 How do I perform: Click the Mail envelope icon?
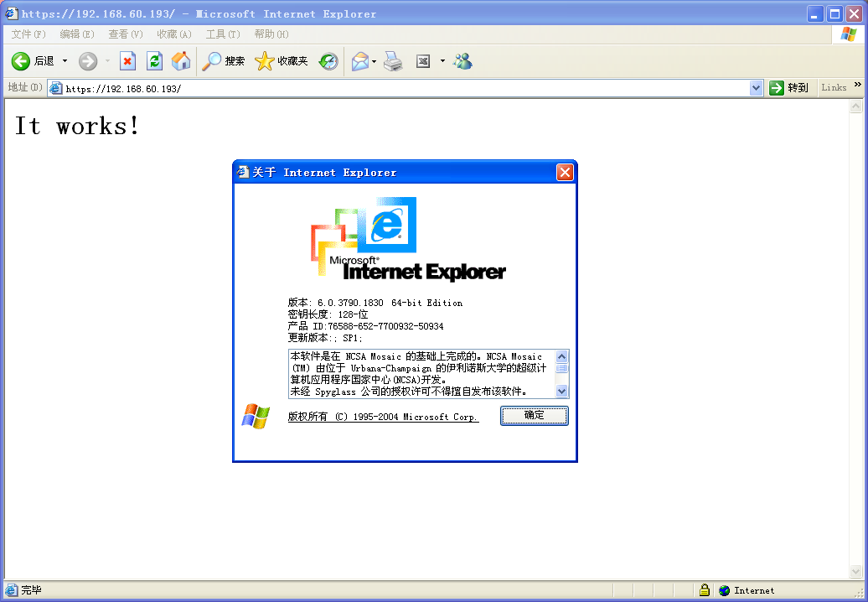point(359,61)
